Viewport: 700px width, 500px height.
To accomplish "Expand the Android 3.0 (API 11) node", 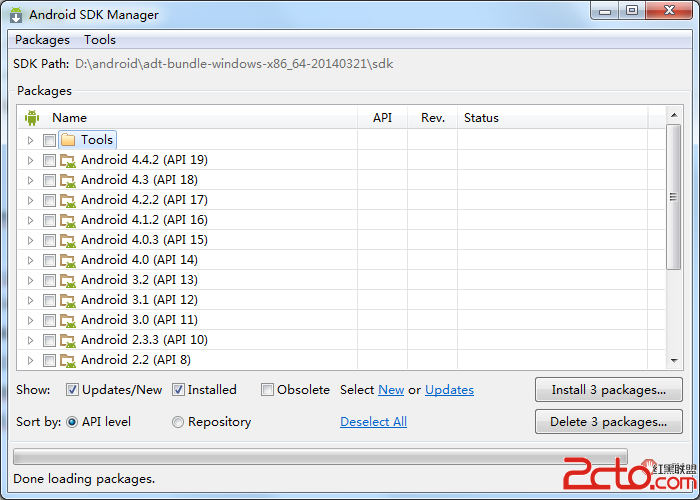I will tap(30, 320).
